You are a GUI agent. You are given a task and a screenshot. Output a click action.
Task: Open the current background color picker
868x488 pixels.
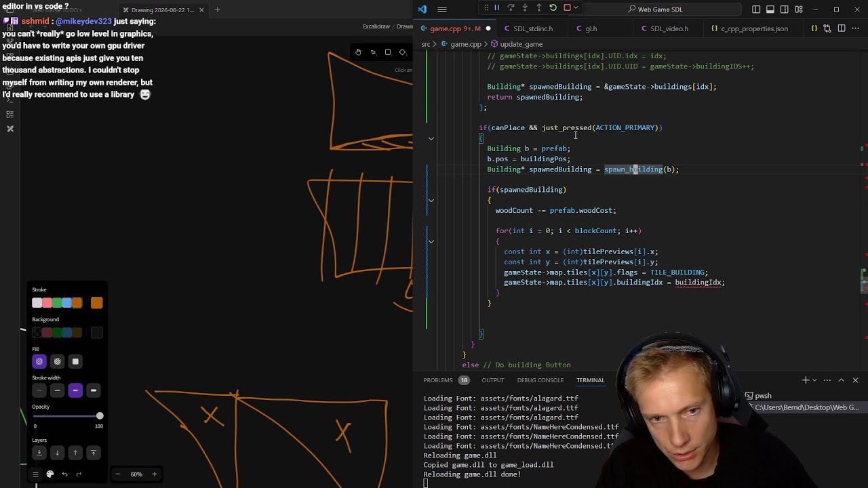coord(96,332)
